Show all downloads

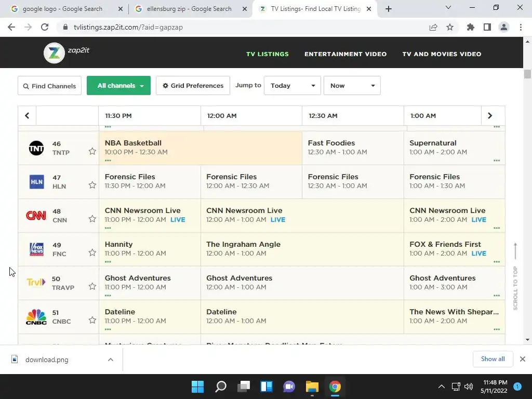[x=493, y=359]
